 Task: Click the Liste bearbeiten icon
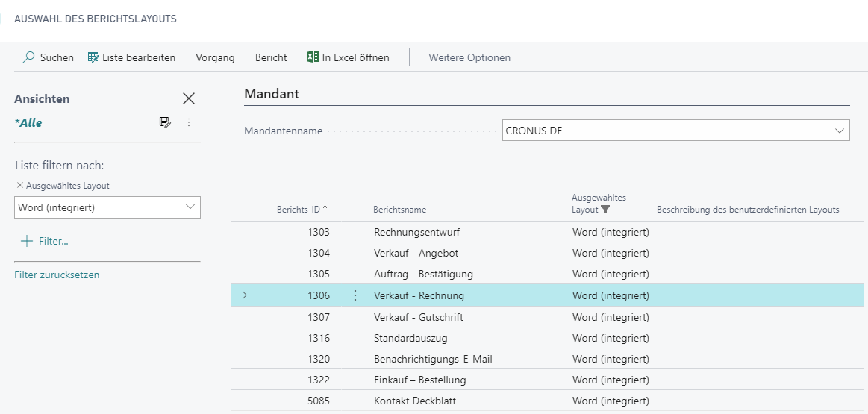click(93, 57)
